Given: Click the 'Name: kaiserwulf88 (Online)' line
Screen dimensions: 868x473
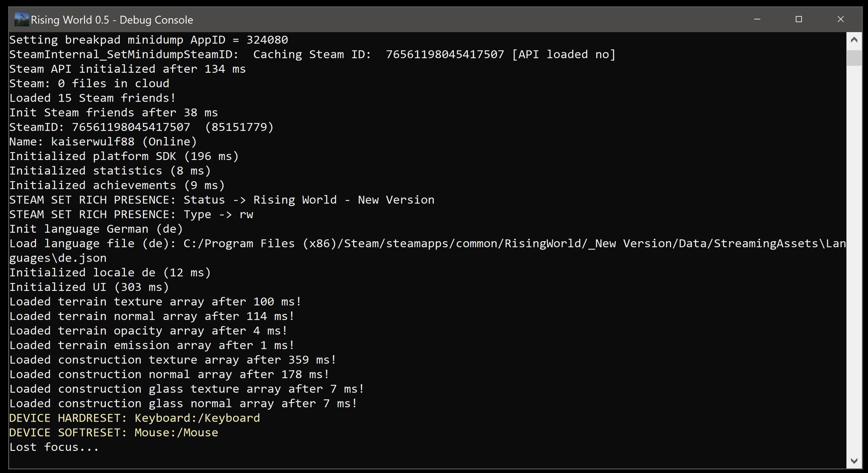Looking at the screenshot, I should point(103,141).
